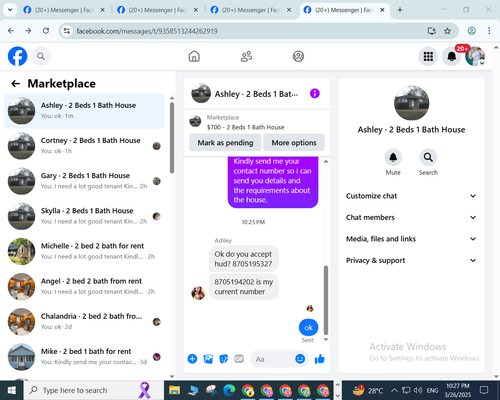Switch to the first Messenger tab

(64, 10)
